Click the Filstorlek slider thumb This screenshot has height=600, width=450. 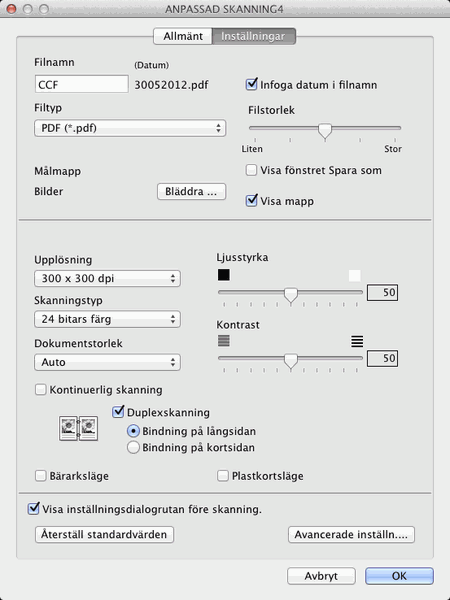(x=325, y=131)
